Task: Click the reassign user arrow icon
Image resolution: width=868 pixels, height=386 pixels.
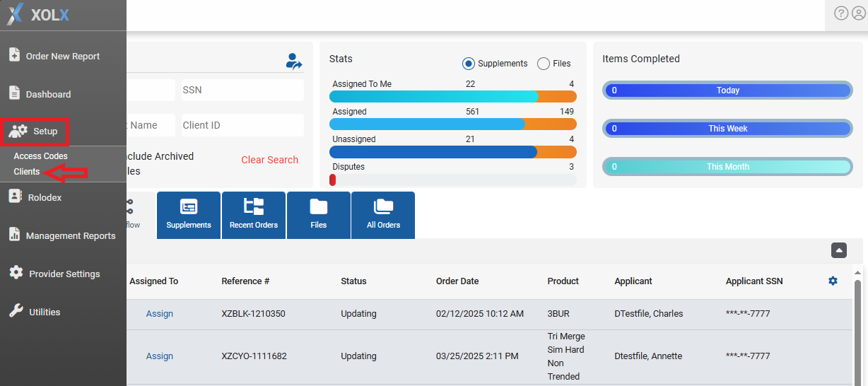Action: 293,62
